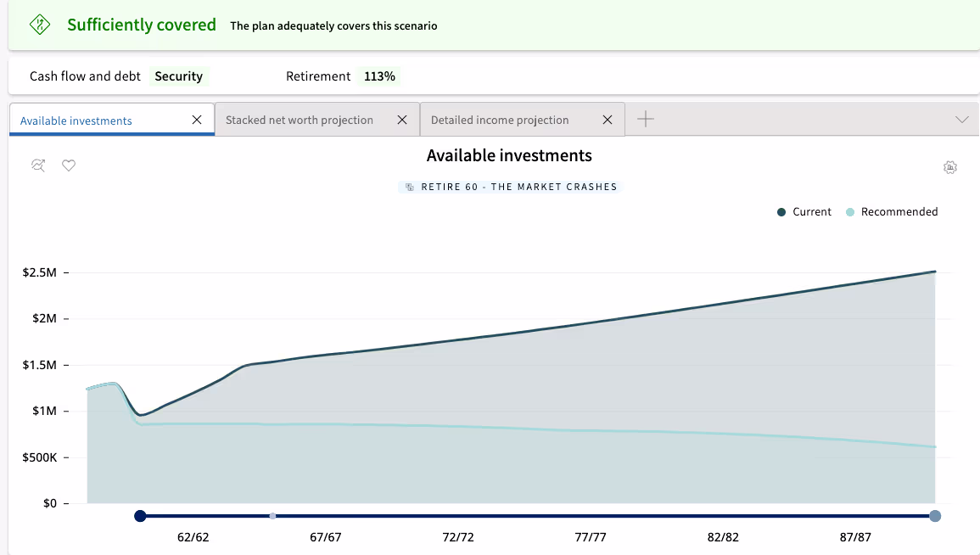Click the Retirement label
980x555 pixels.
318,76
